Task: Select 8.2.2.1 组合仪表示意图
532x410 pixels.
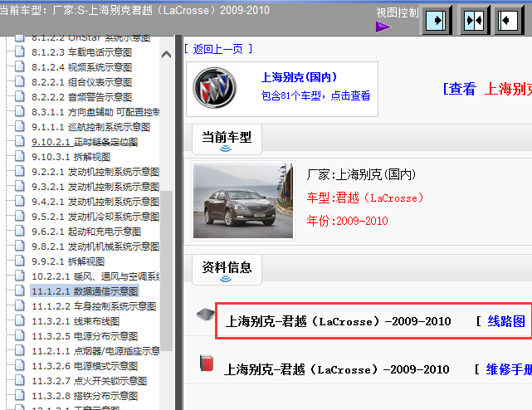Action: (81, 82)
